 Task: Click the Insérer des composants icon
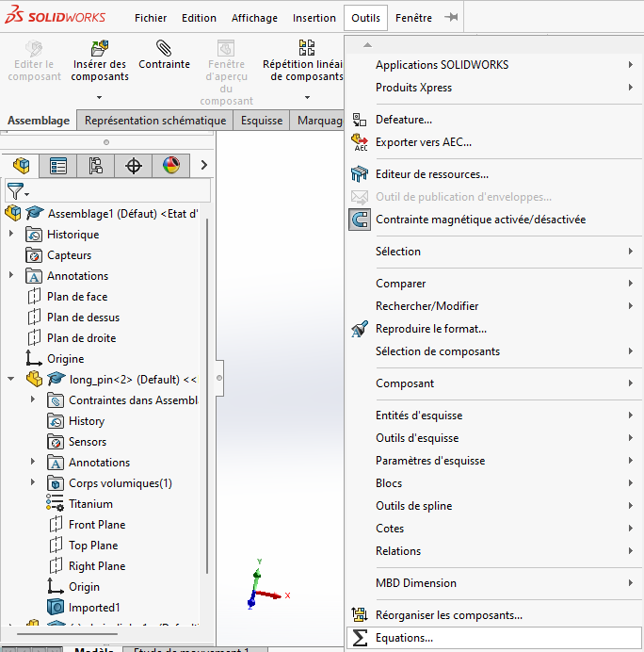[x=100, y=47]
